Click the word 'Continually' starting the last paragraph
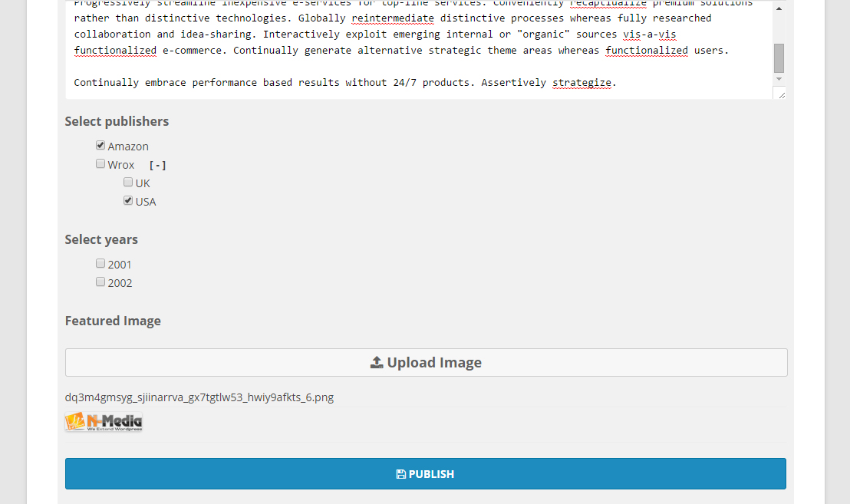 coord(107,83)
